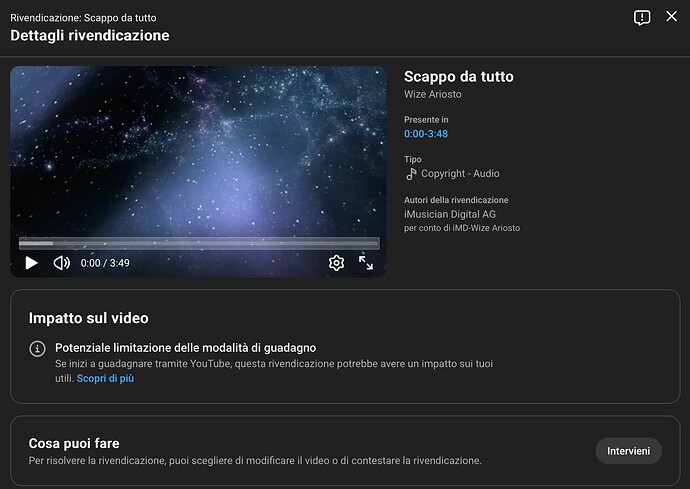
Task: Click the info icon beside Potenziale limitazione
Action: click(37, 349)
